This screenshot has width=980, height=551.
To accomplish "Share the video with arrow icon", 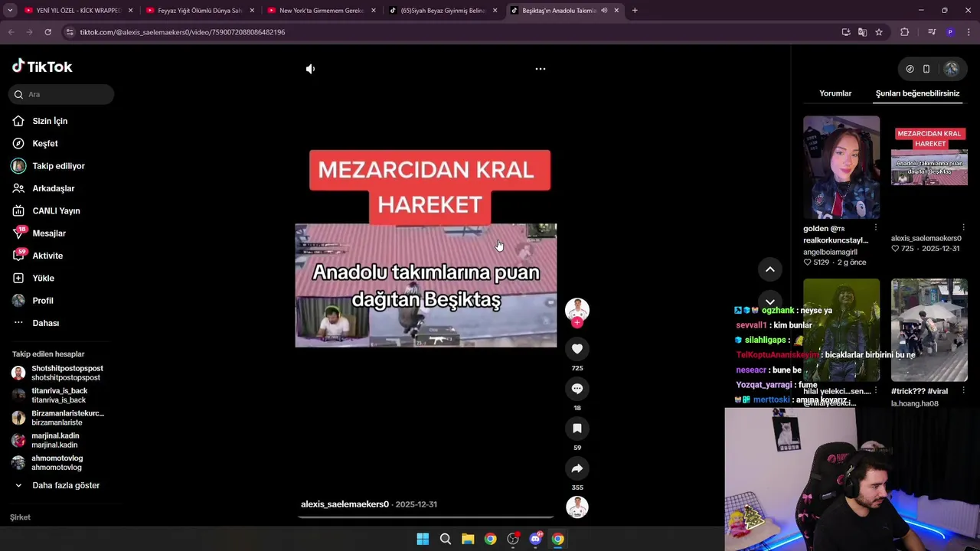I will pos(577,468).
